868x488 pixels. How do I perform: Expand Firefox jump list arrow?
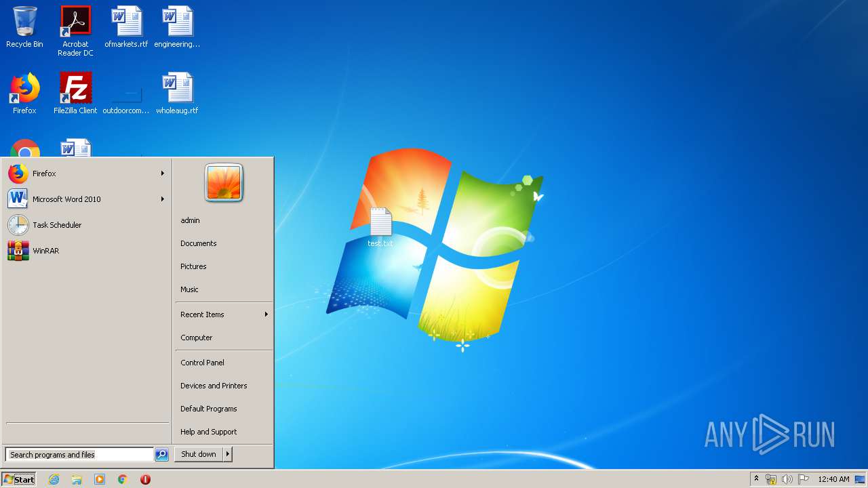tap(163, 174)
